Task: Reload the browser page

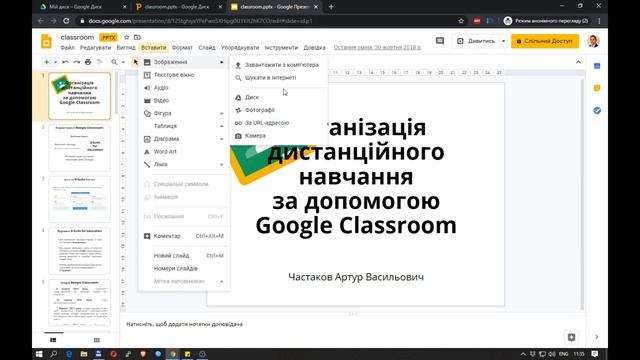Action: pos(66,21)
